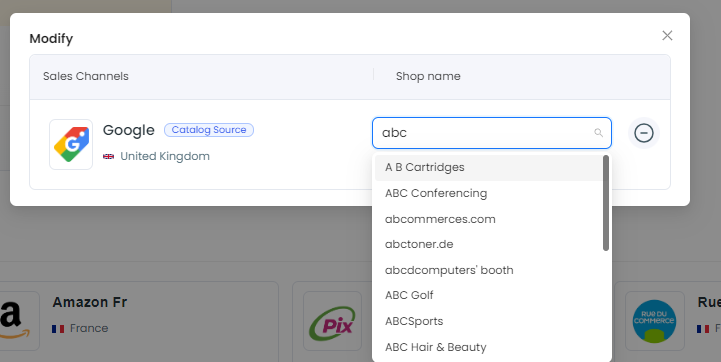Image resolution: width=721 pixels, height=362 pixels.
Task: Click the Amazon logo in background
Action: click(x=15, y=321)
